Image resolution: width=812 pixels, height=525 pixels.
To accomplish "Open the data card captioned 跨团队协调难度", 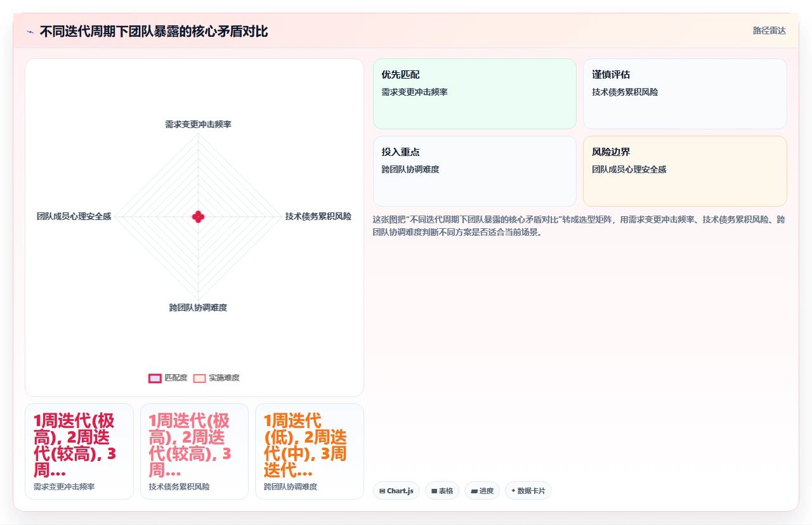I will point(310,451).
